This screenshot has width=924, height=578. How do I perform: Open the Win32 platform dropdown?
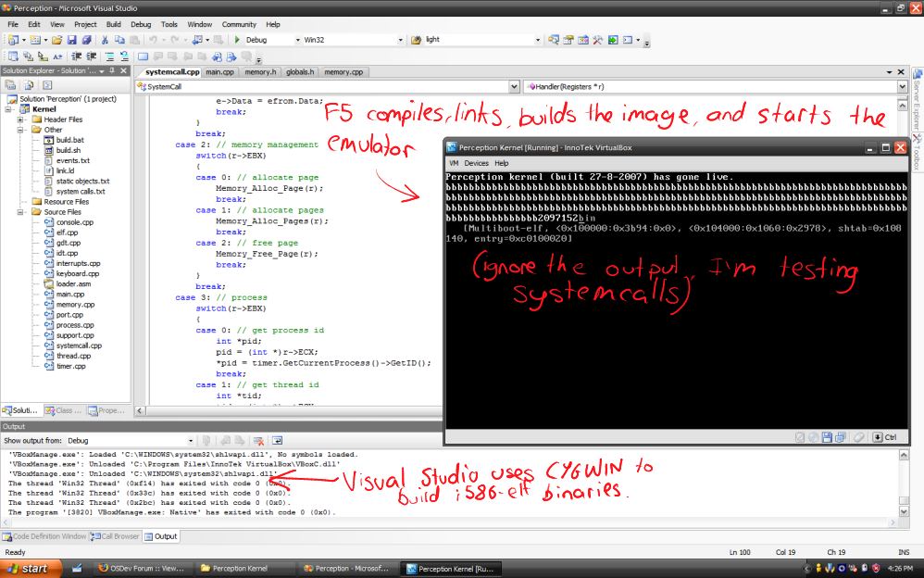coord(401,40)
